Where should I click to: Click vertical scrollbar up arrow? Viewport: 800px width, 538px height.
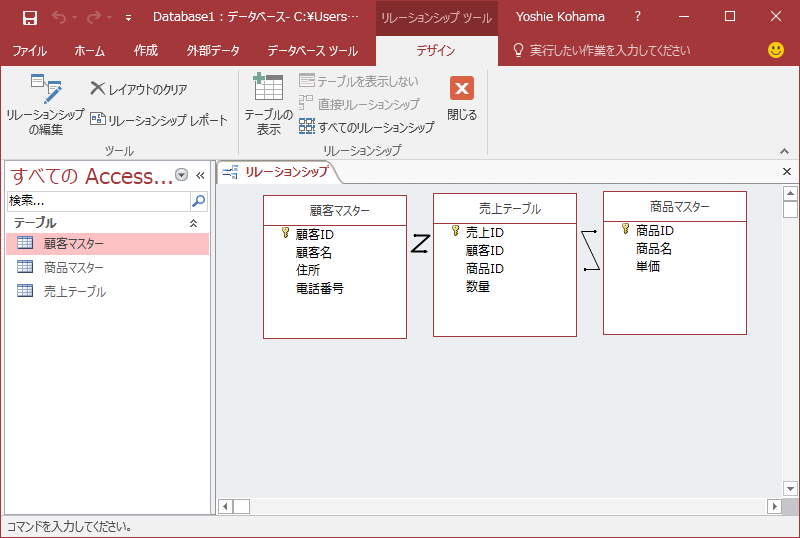point(790,193)
